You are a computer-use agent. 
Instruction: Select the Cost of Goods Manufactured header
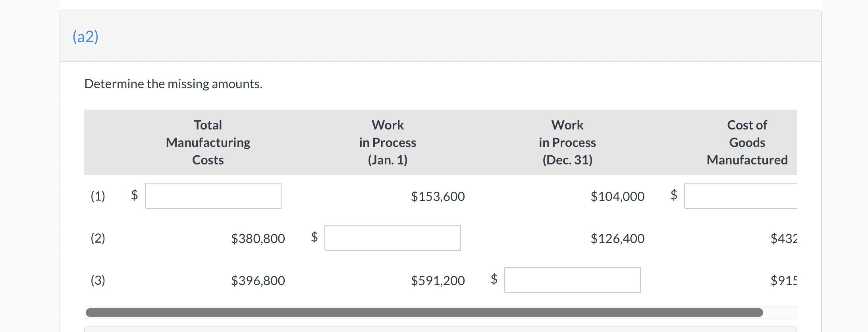(x=747, y=142)
